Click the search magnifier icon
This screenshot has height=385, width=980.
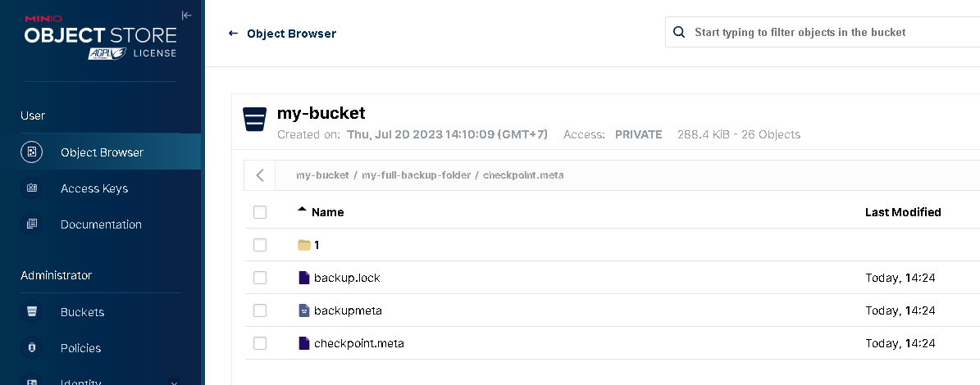coord(678,32)
